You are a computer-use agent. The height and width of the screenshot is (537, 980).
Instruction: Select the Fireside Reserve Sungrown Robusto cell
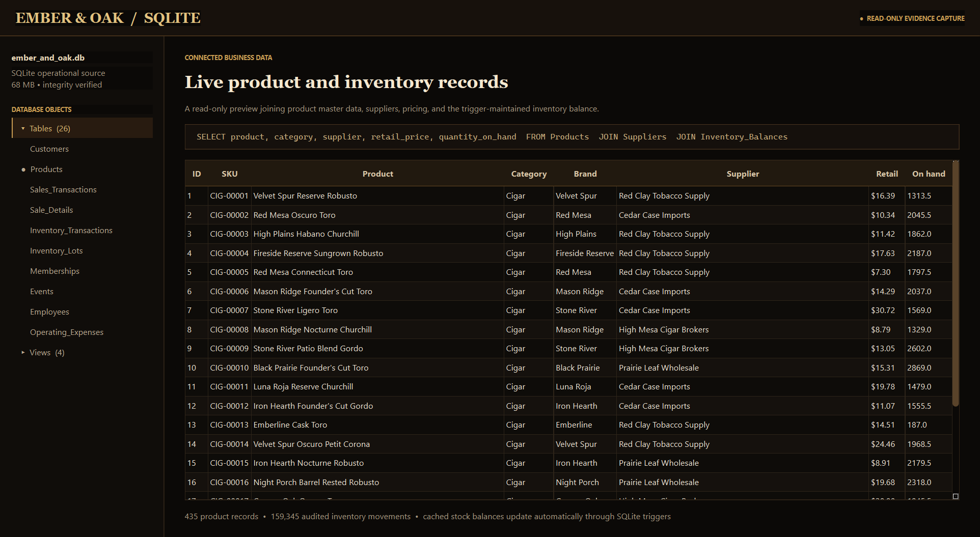pyautogui.click(x=378, y=253)
